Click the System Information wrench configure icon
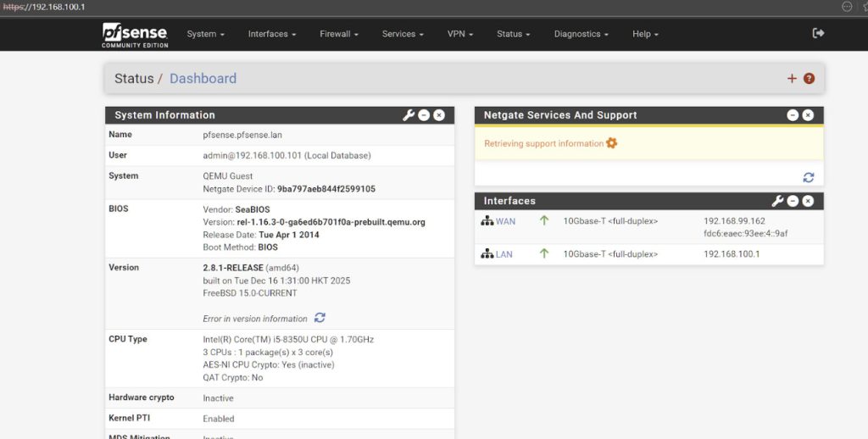This screenshot has height=439, width=868. point(408,115)
